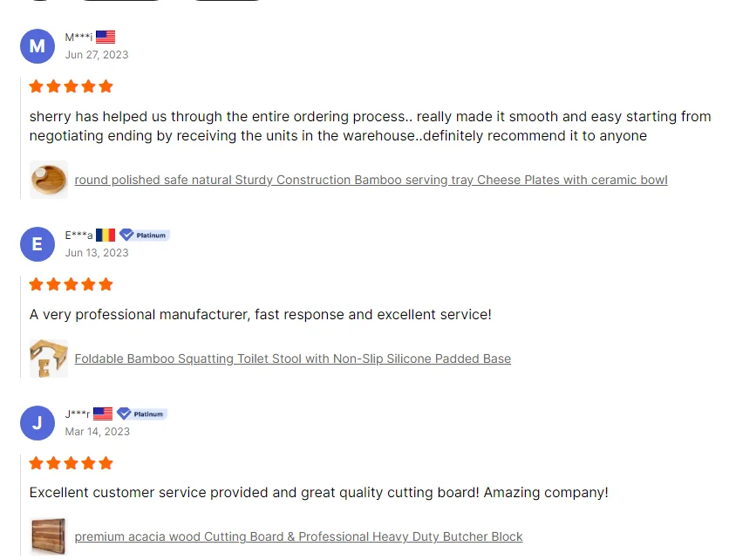Screen dimensions: 736x560
Task: Click the bamboo serving tray thumbnail
Action: (x=48, y=180)
